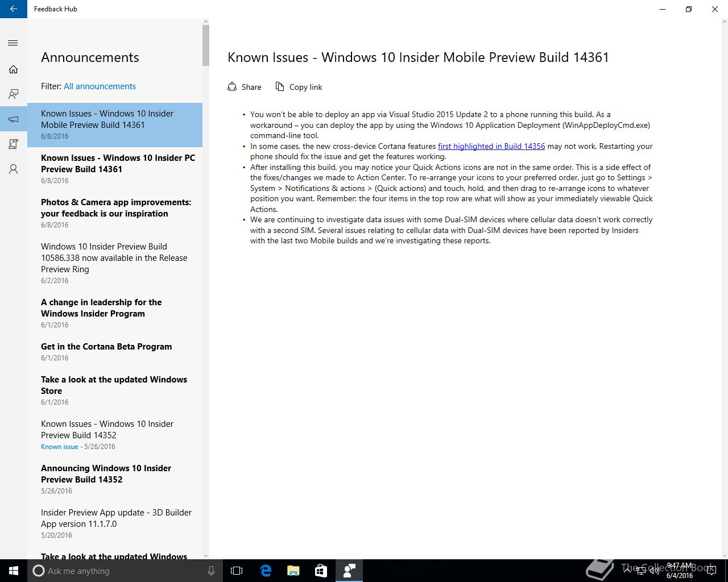Viewport: 728px width, 582px height.
Task: Click the Known issue tag link
Action: point(60,447)
